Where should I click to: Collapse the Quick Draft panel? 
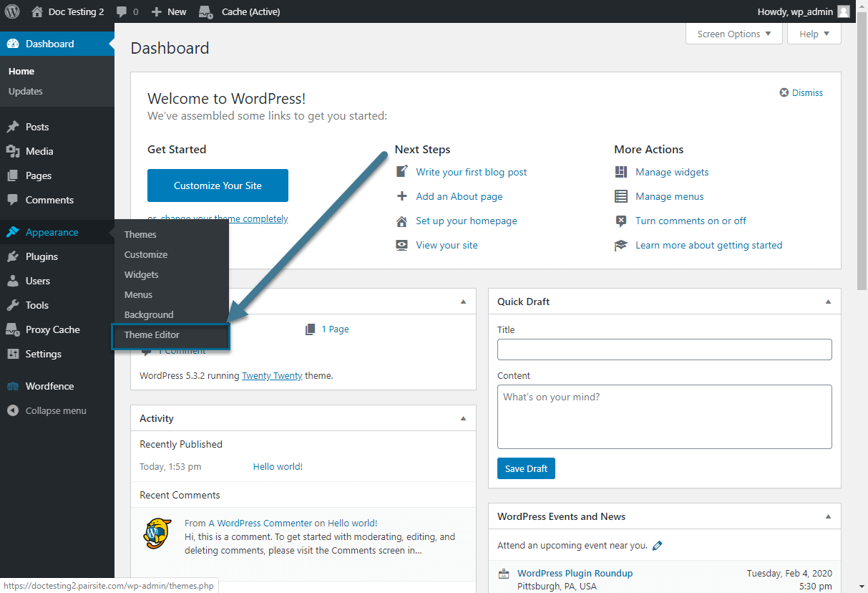828,302
